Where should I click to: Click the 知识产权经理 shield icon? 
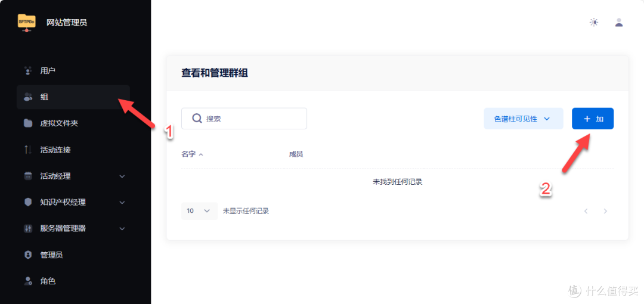pos(28,202)
